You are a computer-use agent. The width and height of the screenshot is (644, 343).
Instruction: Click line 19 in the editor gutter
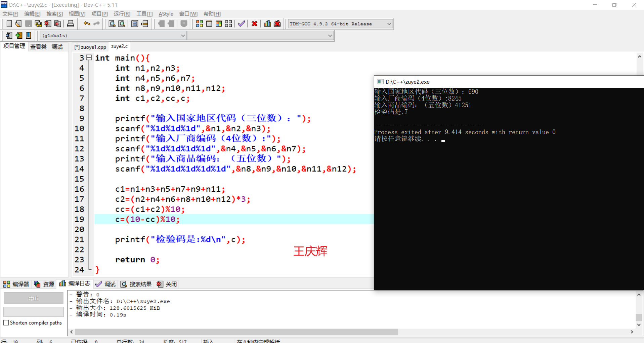[79, 219]
